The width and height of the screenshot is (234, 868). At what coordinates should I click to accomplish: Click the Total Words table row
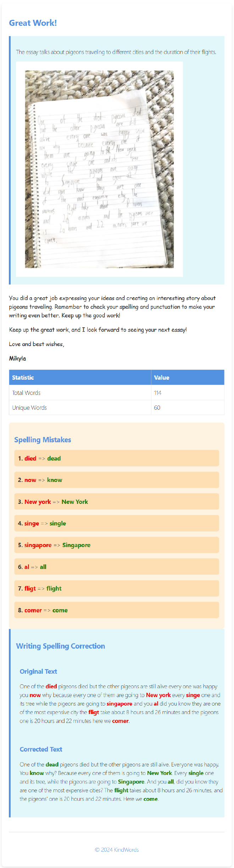point(117,393)
